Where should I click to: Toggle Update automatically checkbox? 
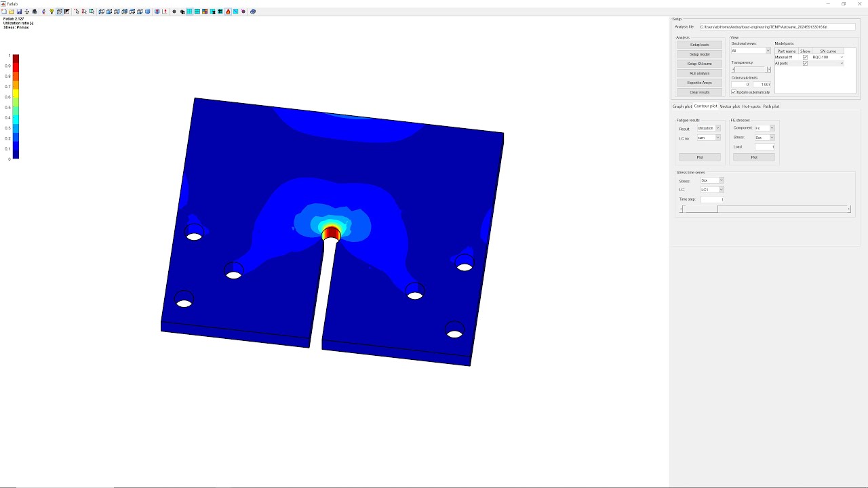click(x=734, y=92)
